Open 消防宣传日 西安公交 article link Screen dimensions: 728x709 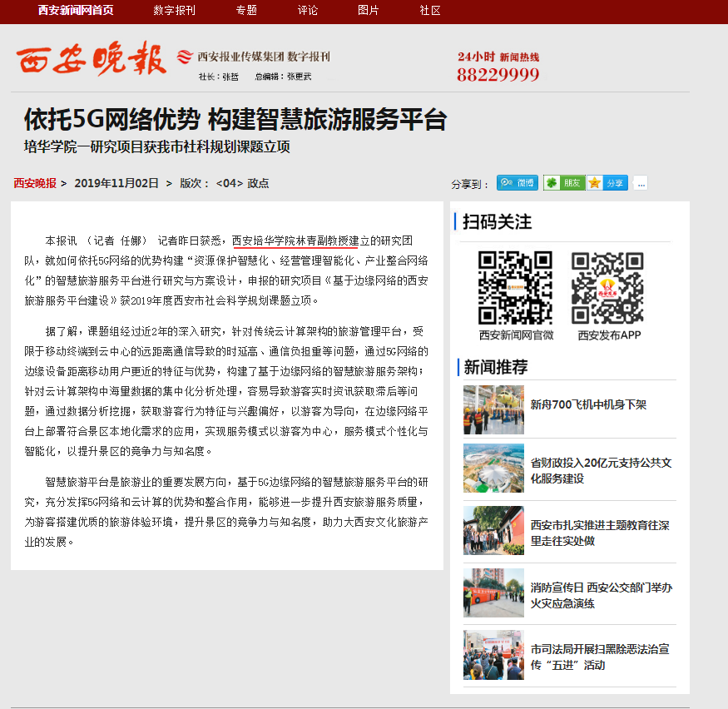pos(601,595)
